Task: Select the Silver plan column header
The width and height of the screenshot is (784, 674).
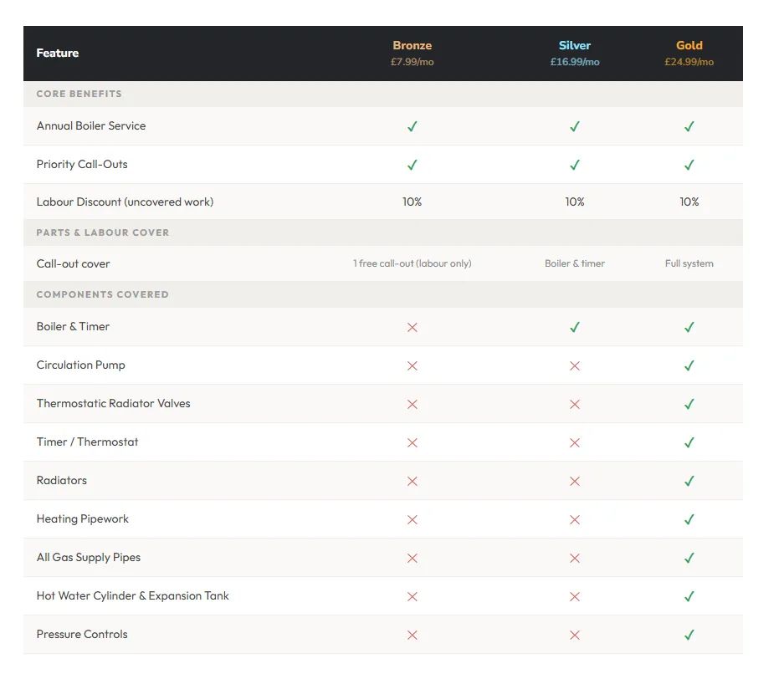Action: tap(575, 53)
